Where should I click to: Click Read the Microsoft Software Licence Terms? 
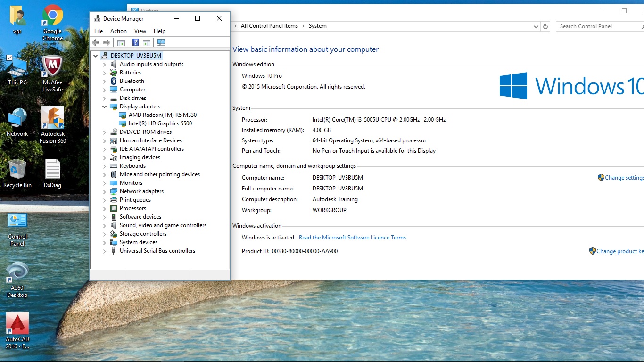pyautogui.click(x=352, y=238)
